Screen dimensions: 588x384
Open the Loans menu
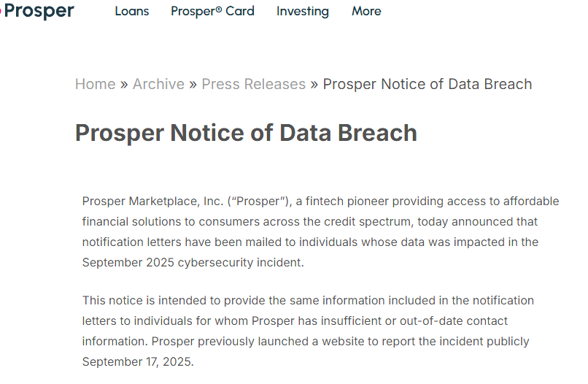point(132,11)
